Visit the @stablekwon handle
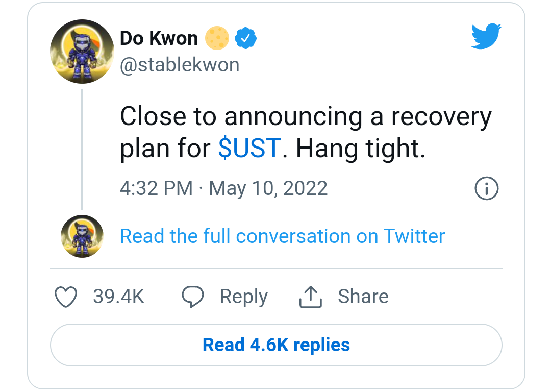This screenshot has width=551, height=392. click(x=180, y=65)
